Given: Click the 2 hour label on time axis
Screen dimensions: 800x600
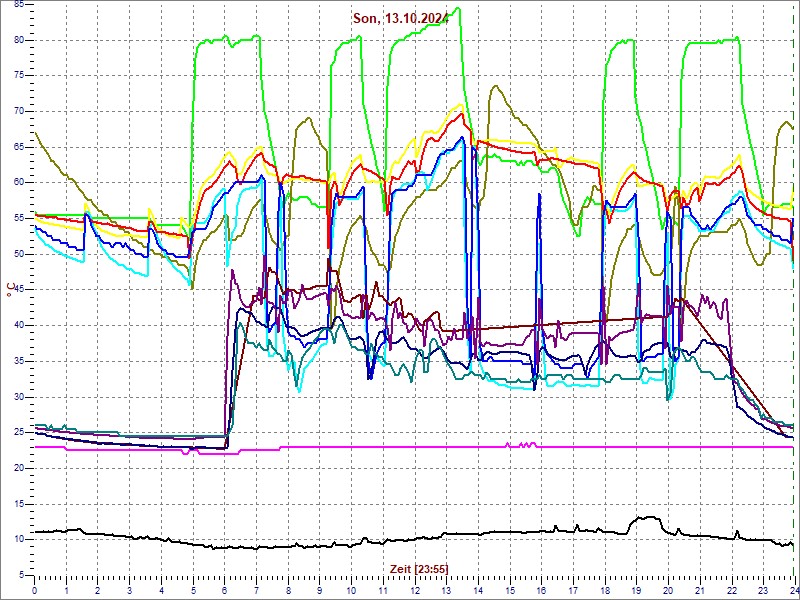Looking at the screenshot, I should tap(97, 590).
